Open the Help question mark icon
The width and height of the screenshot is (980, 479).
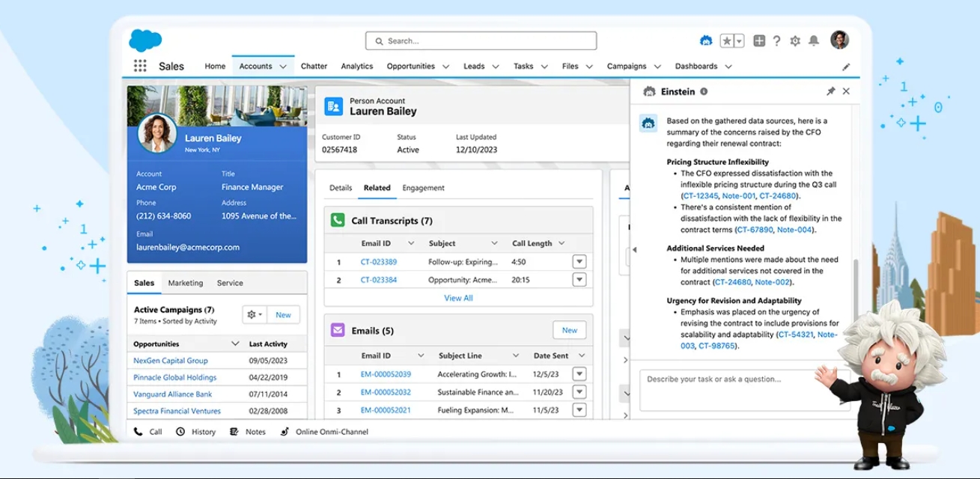(x=777, y=40)
